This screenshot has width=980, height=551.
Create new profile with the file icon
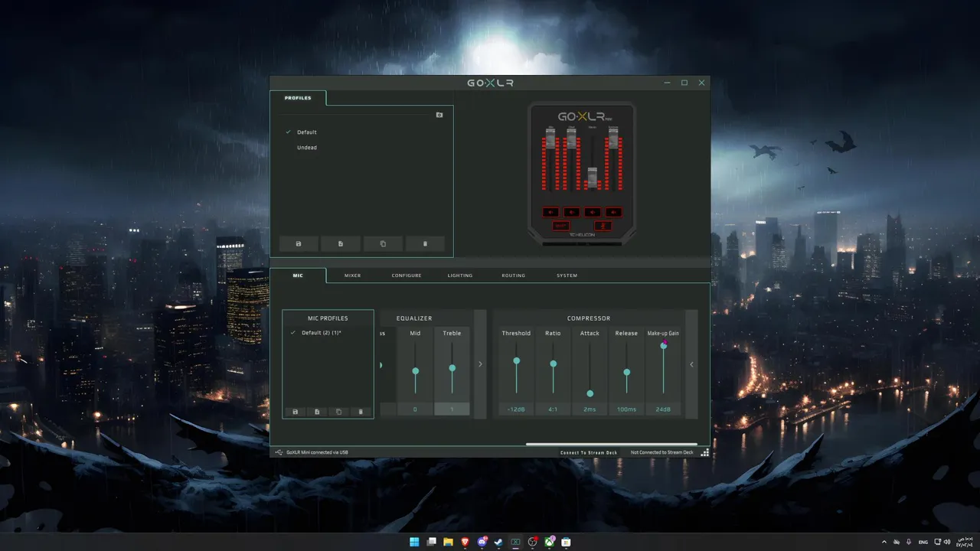pos(341,243)
